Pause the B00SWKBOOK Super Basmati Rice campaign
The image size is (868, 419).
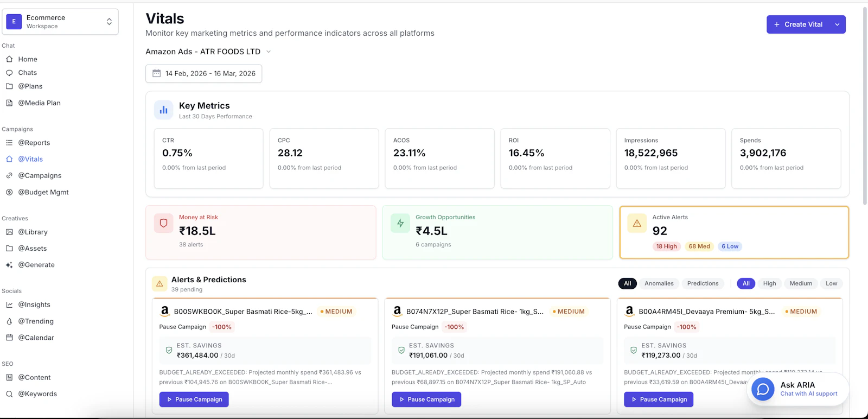pos(194,399)
